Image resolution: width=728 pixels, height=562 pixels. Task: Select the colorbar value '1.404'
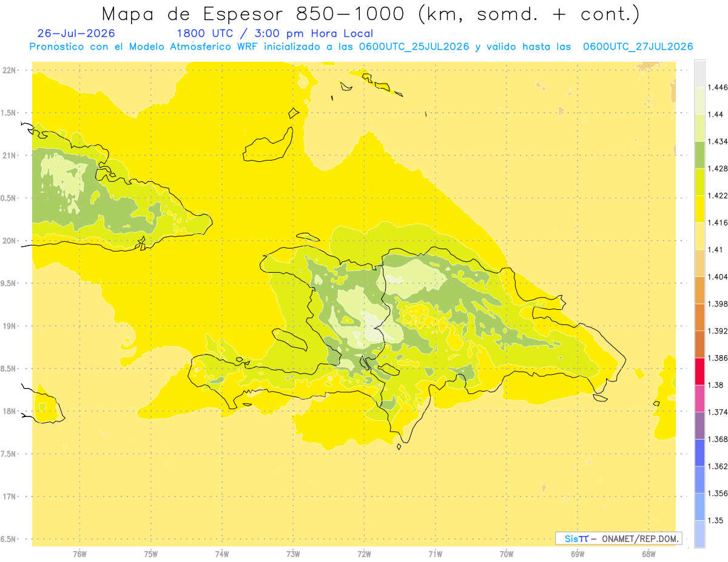point(718,276)
